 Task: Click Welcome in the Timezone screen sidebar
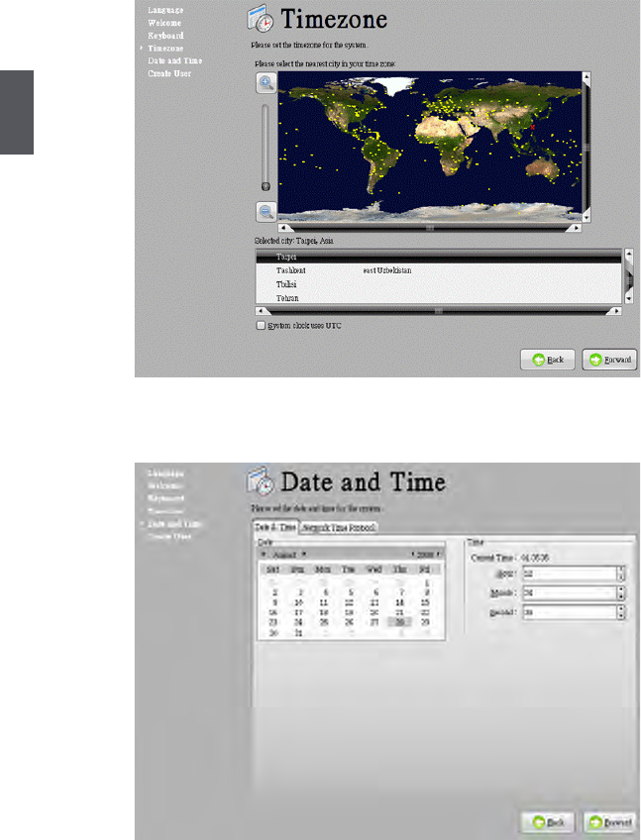[164, 23]
